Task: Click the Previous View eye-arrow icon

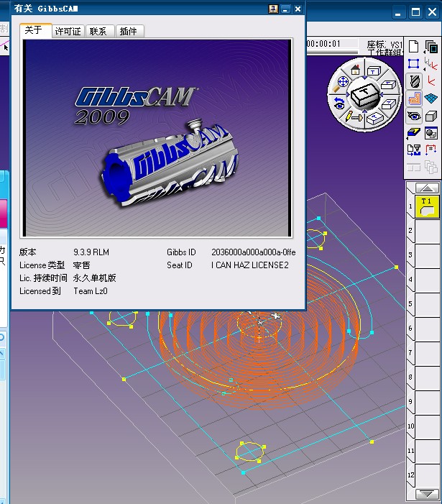Action: (x=339, y=104)
